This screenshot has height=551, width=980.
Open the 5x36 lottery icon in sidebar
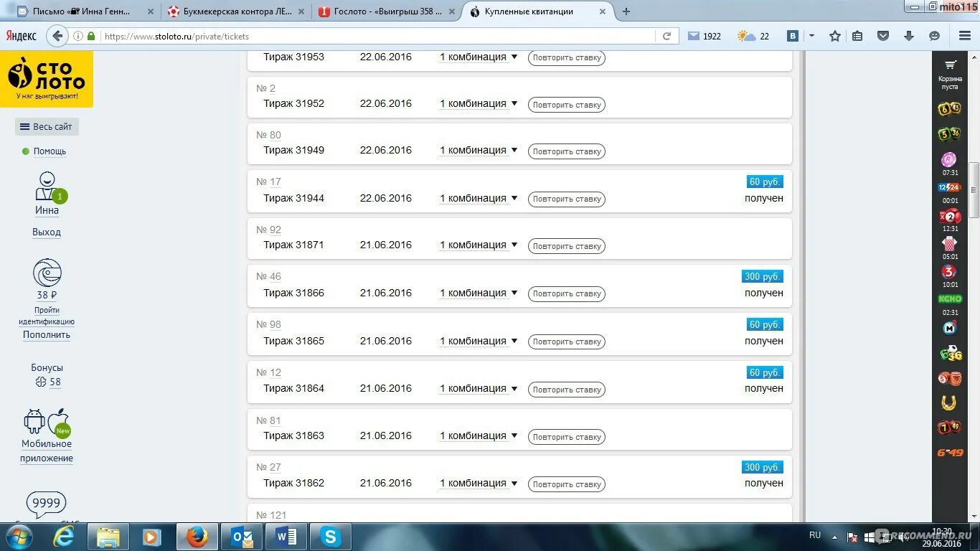click(949, 134)
